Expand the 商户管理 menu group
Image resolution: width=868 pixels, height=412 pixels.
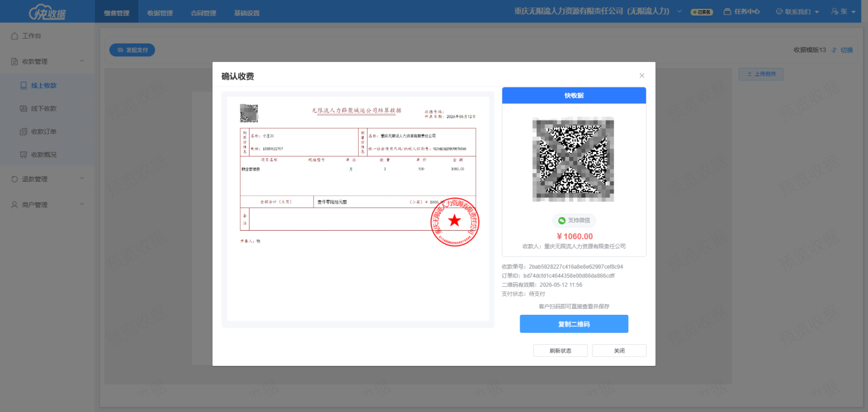pyautogui.click(x=82, y=204)
